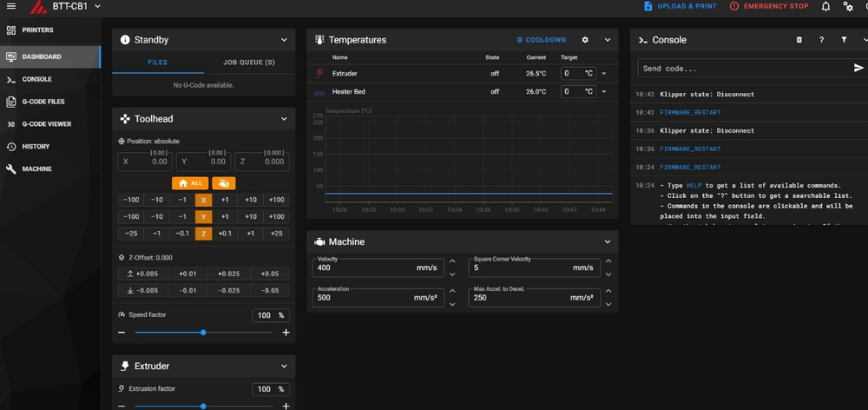Viewport: 868px width, 410px height.
Task: Click the hamburger menu icon
Action: [10, 7]
